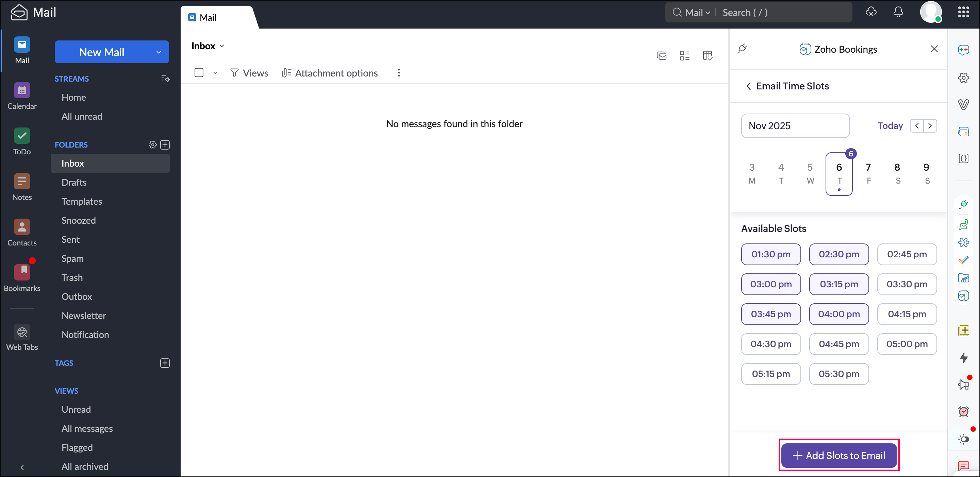Check the select all messages checkbox
Screen dimensions: 980x477
pyautogui.click(x=199, y=73)
